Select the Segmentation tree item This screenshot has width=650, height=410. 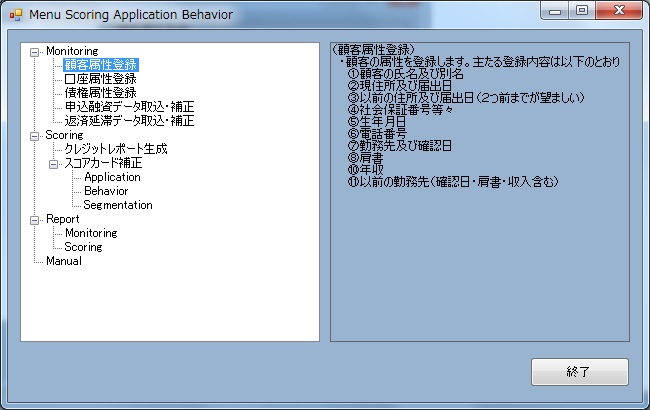click(x=118, y=205)
